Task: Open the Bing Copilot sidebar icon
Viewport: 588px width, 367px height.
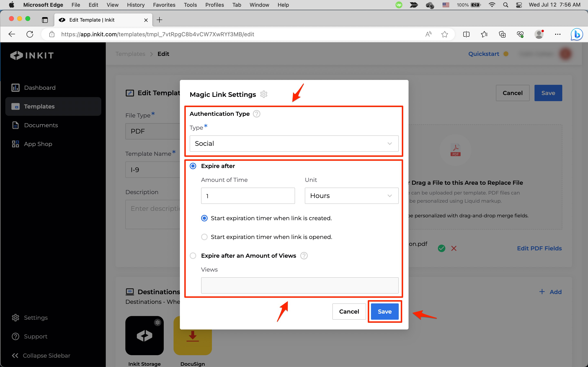Action: 577,34
